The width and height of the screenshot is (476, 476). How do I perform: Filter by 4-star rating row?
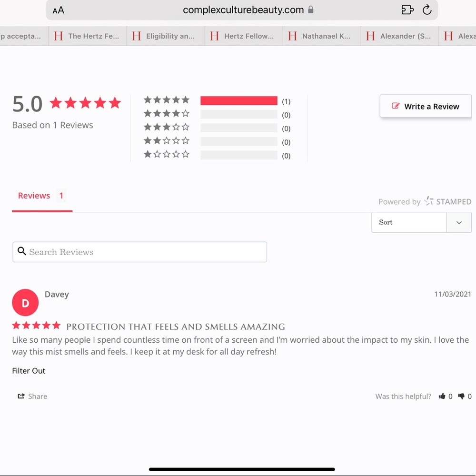coord(167,114)
